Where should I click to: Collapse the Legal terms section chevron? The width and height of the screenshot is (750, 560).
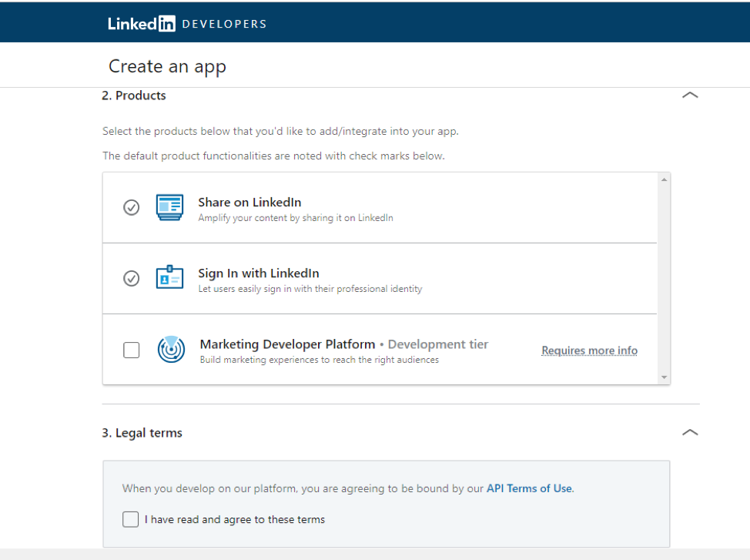[x=690, y=432]
